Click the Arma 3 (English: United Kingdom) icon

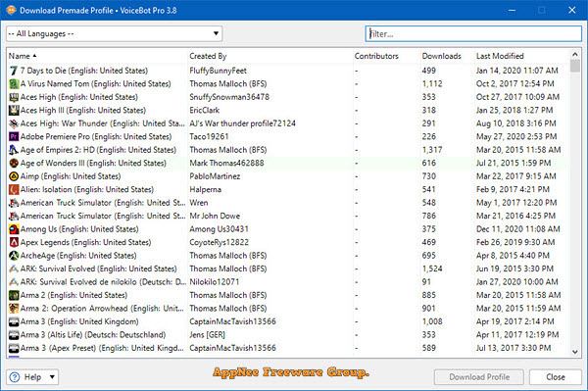pos(14,321)
